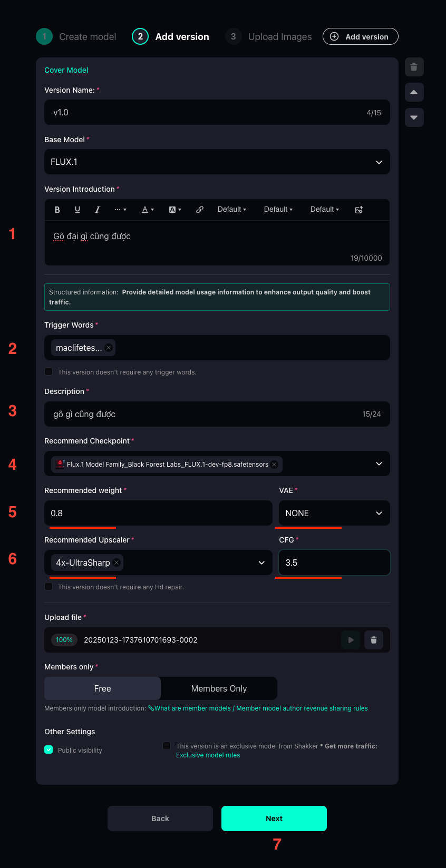Remove the 4x-UltraSharp upscaler tag

117,563
